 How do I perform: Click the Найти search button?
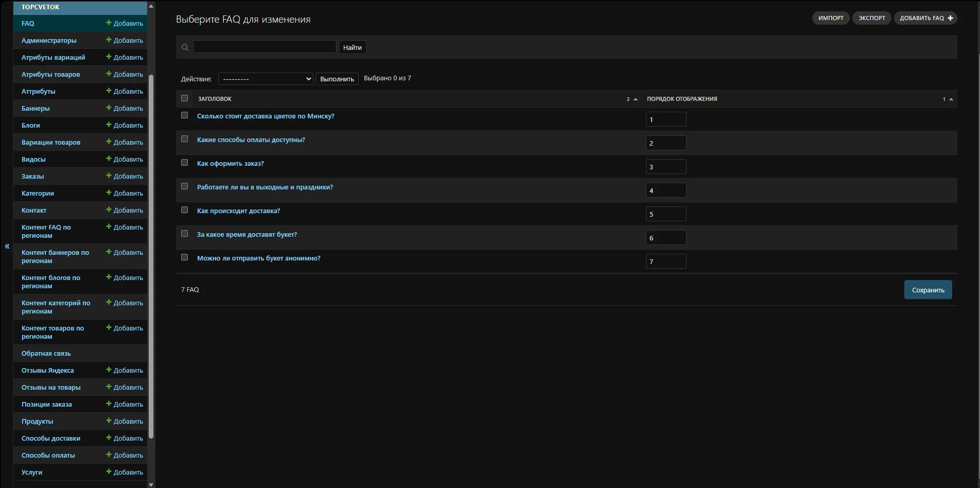(x=353, y=47)
